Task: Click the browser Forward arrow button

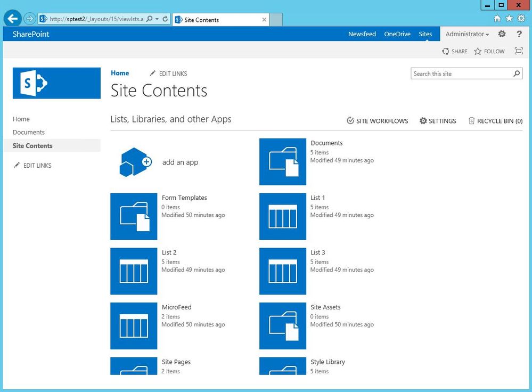Action: point(29,19)
